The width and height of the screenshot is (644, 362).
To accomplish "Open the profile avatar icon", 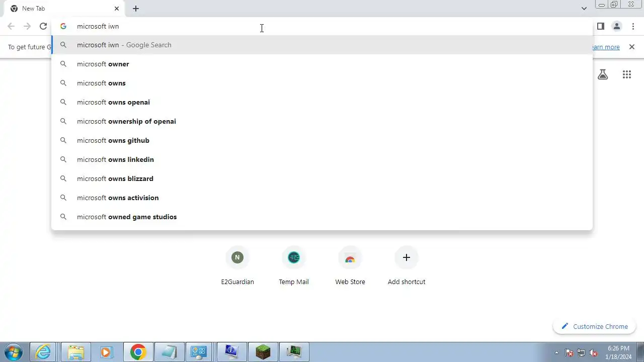I will (x=616, y=26).
